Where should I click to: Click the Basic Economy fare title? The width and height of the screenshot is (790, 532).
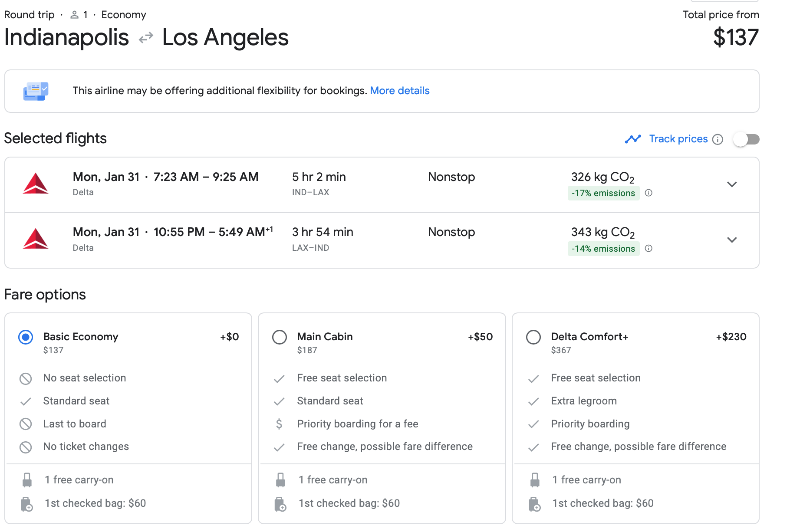[81, 337]
